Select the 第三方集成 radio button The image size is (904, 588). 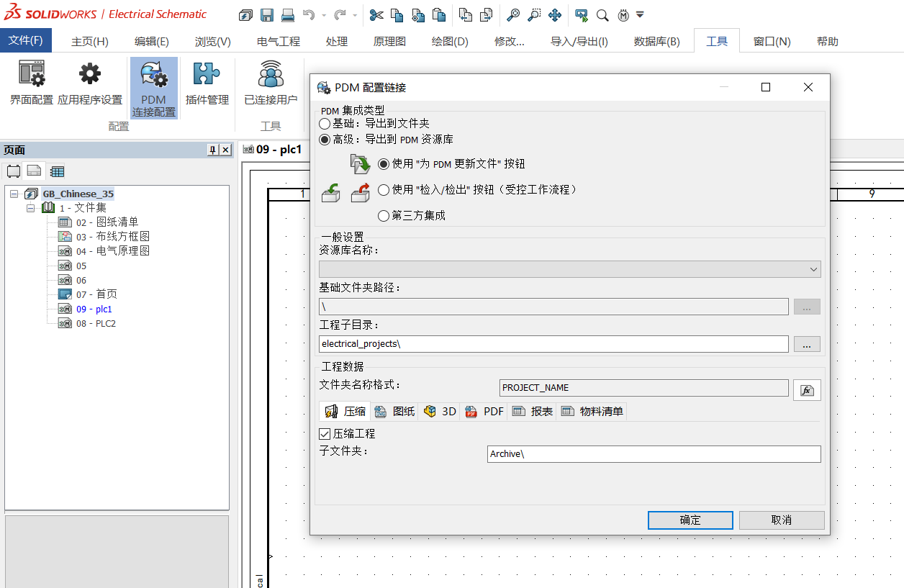384,216
